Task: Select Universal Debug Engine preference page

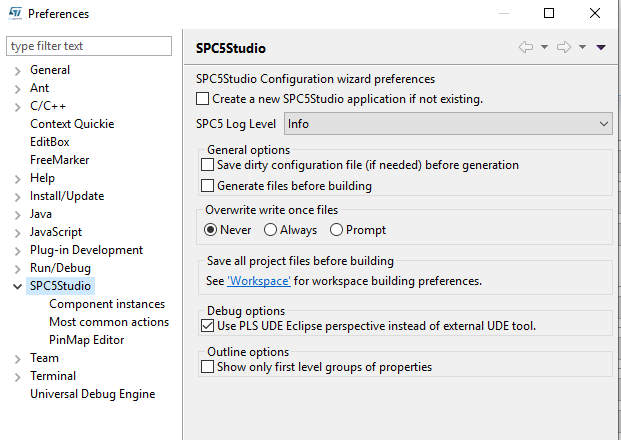Action: [93, 394]
